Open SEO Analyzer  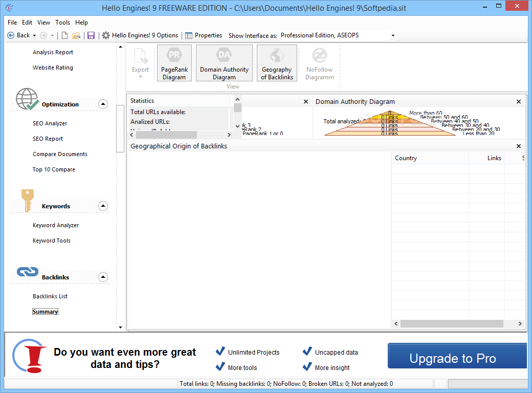click(50, 123)
